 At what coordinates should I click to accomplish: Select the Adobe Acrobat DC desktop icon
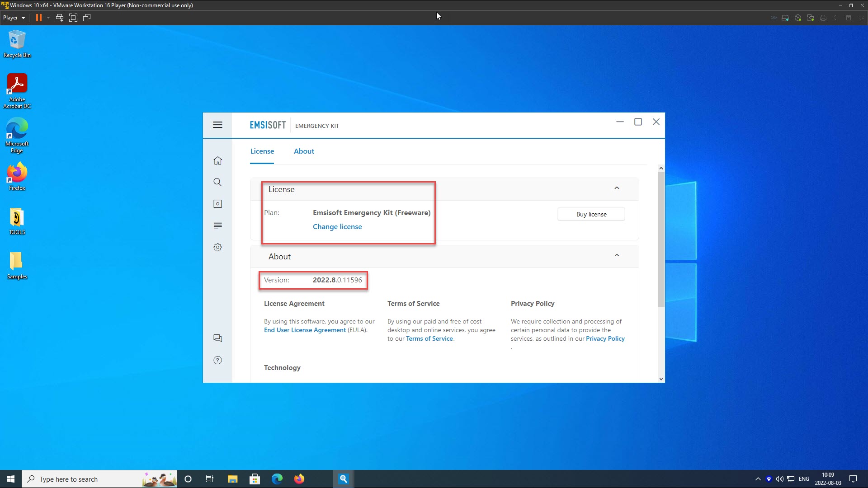[x=17, y=91]
